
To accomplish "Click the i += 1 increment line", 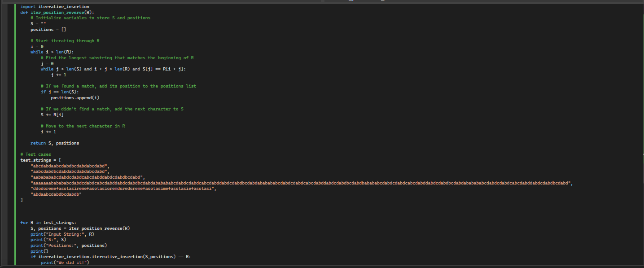I will coord(47,132).
